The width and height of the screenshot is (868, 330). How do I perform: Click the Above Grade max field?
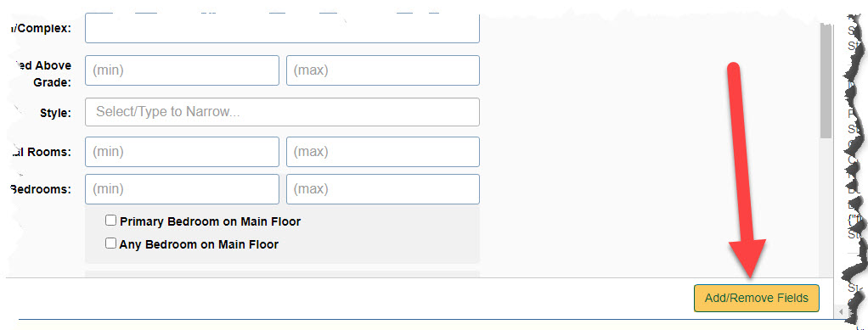tap(382, 70)
